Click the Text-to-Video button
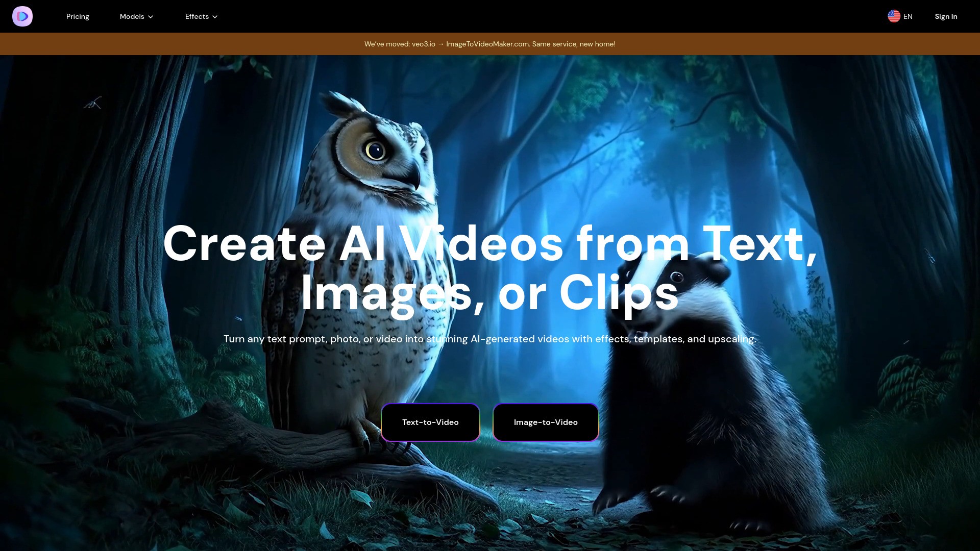The image size is (980, 551). [x=430, y=422]
